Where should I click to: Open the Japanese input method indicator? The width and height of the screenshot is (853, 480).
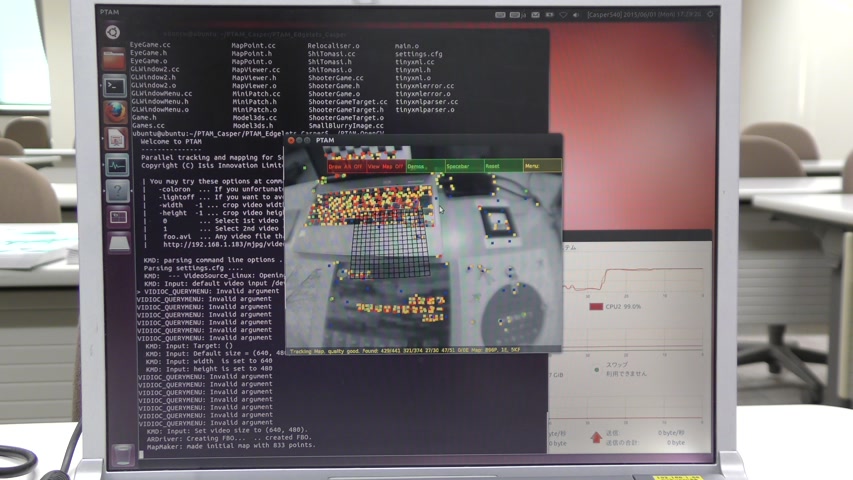(517, 15)
